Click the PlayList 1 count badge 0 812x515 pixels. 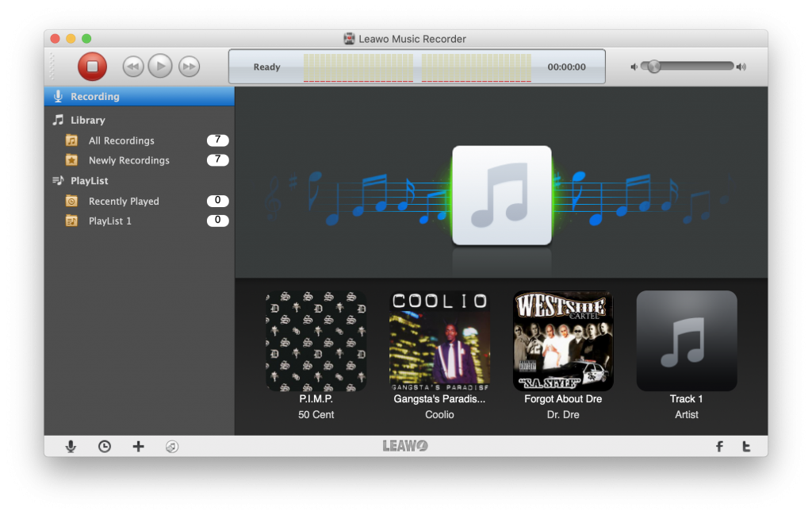point(217,220)
